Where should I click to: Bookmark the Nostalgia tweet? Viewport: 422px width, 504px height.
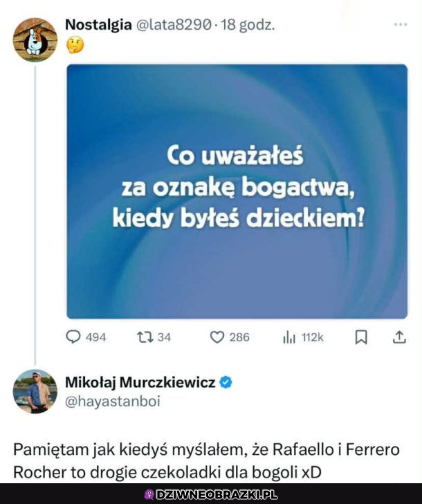point(361,338)
